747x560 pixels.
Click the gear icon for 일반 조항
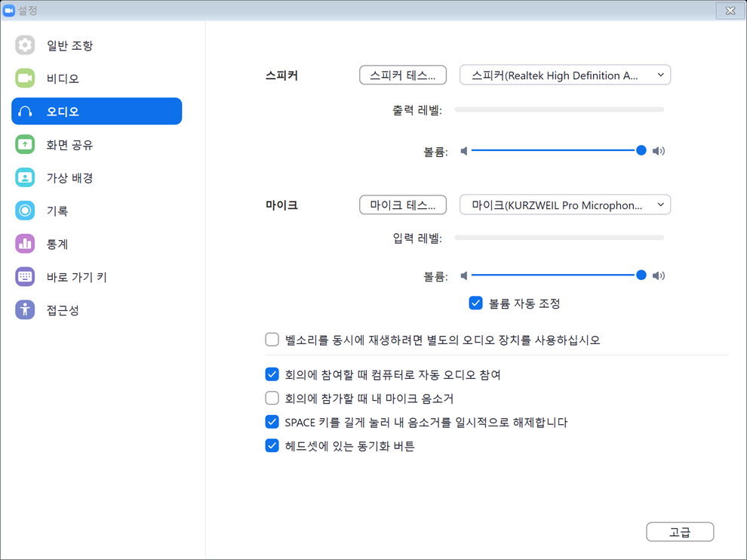pos(25,45)
